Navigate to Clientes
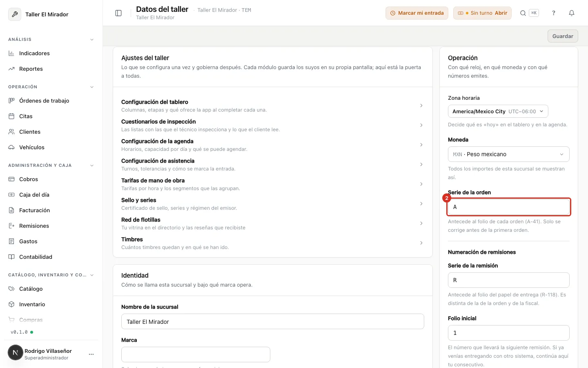Image resolution: width=588 pixels, height=368 pixels. point(51,132)
